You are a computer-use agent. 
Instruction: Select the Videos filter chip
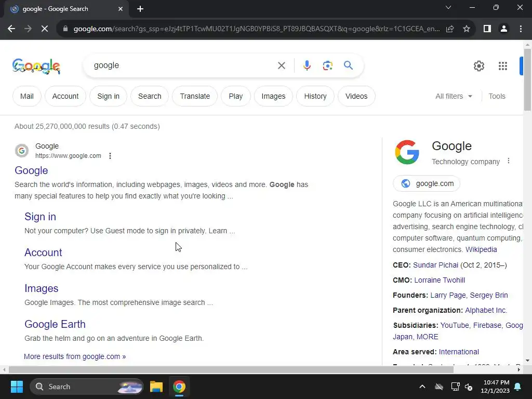point(356,96)
